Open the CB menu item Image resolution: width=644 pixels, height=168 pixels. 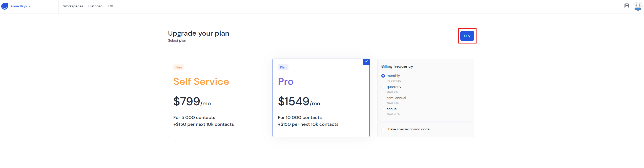[x=111, y=6]
